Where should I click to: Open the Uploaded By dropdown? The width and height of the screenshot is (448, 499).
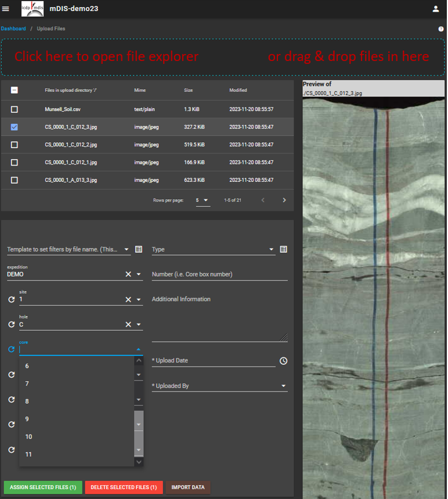tap(283, 386)
